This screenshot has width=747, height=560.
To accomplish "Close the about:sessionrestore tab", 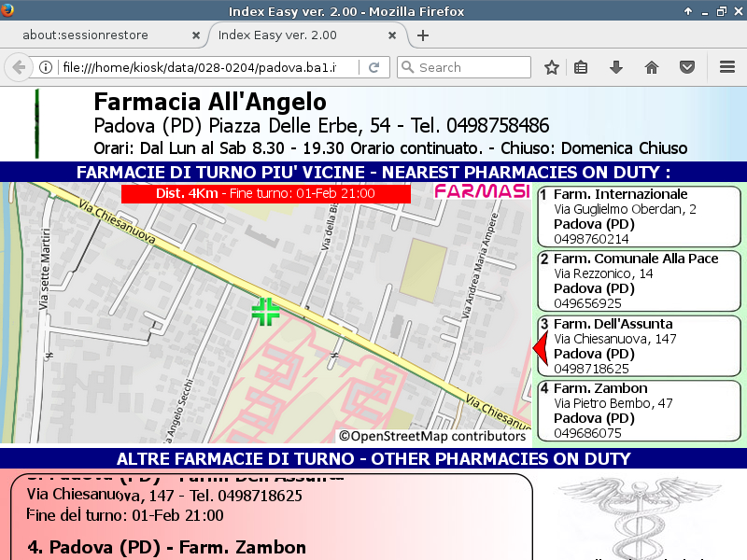I will pyautogui.click(x=195, y=35).
